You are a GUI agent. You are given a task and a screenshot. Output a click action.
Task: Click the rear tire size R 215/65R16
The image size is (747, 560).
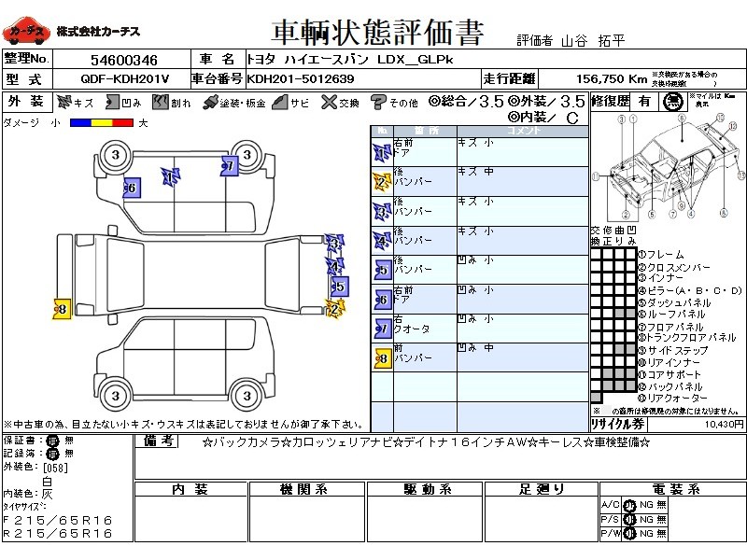pyautogui.click(x=58, y=533)
